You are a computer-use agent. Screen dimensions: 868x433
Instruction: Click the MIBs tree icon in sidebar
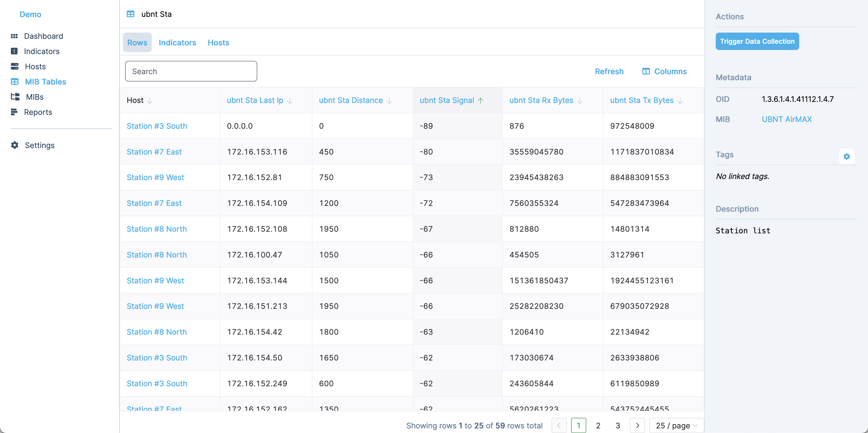[x=15, y=97]
